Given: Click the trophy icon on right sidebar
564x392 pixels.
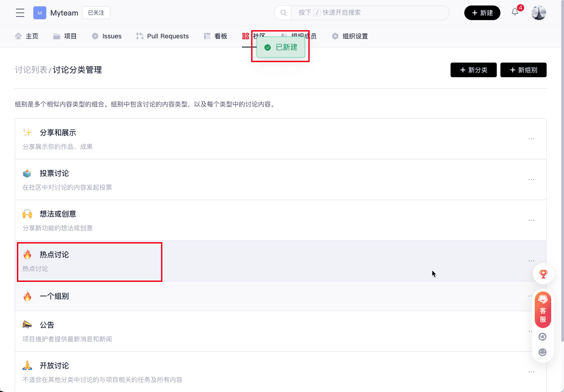Looking at the screenshot, I should click(543, 274).
